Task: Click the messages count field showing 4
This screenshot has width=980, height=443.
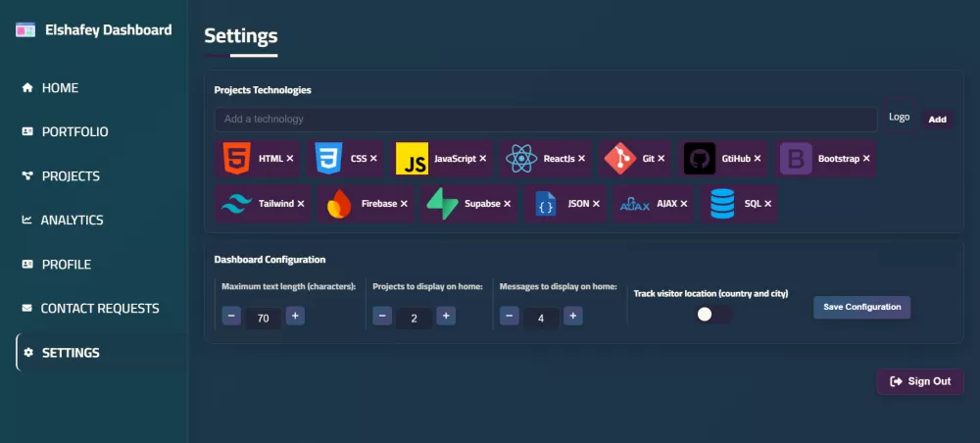Action: [541, 318]
